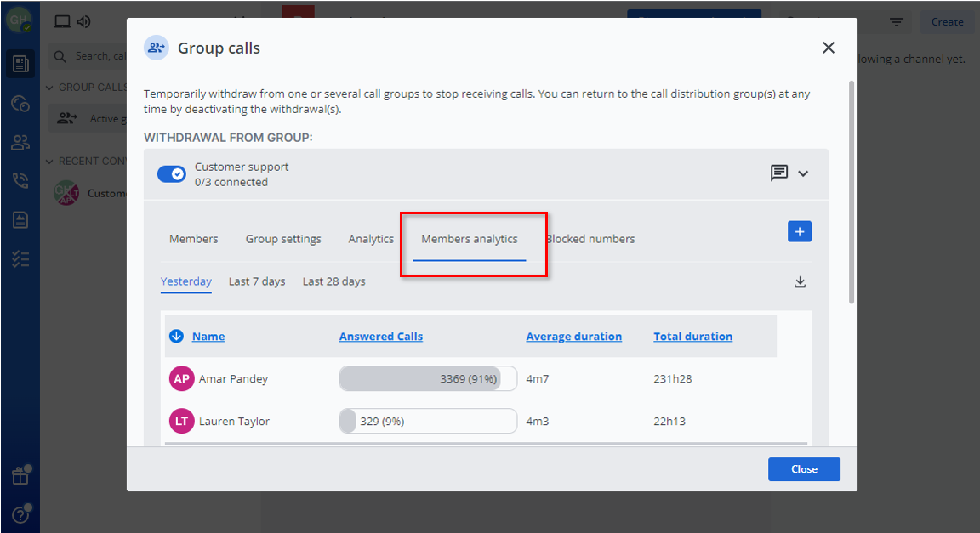Open the help question mark icon

[x=20, y=514]
